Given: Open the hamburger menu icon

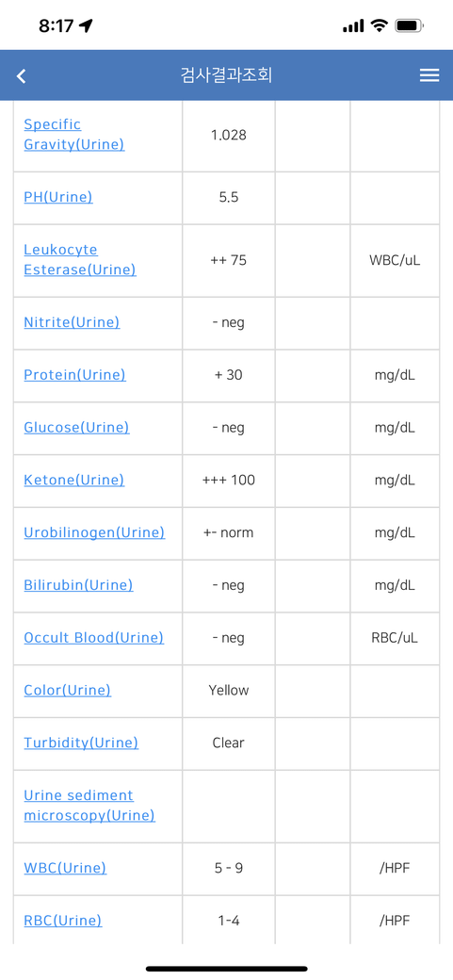Looking at the screenshot, I should (x=429, y=75).
